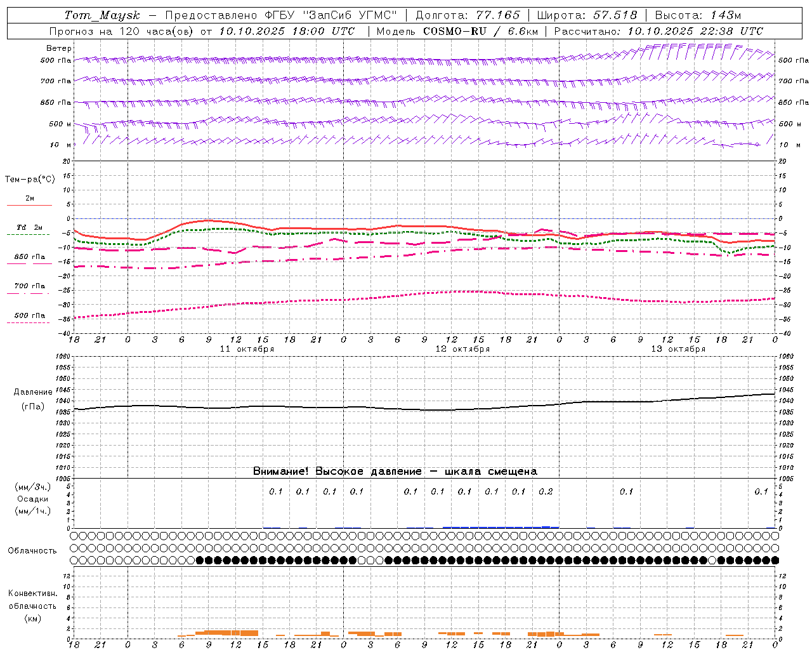
Task: Click the Рассчитано 10.10.2025 22:38 UTC timestamp
Action: (658, 31)
